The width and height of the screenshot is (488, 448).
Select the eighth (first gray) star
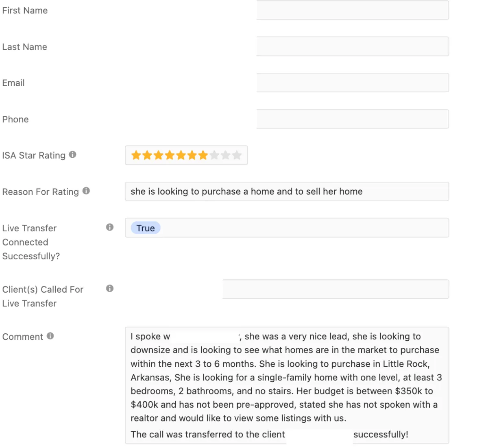pos(214,155)
